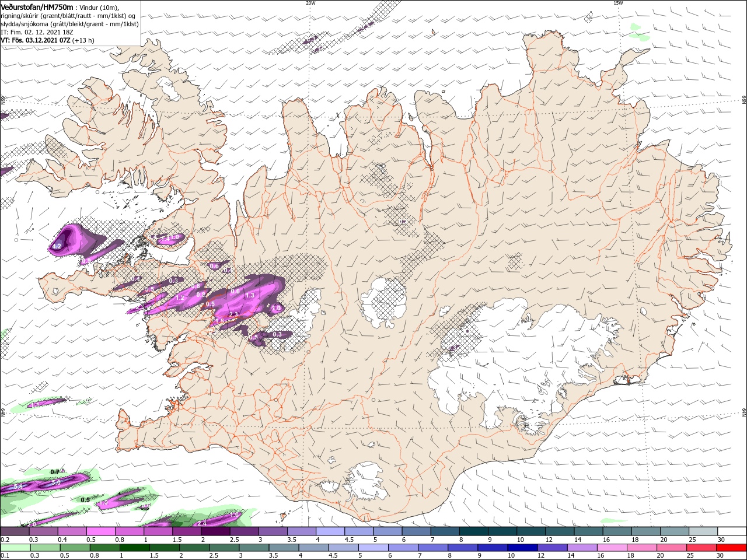Click the bottom-row legend label 0.1
Screen dimensions: 747x560
(x=5, y=556)
